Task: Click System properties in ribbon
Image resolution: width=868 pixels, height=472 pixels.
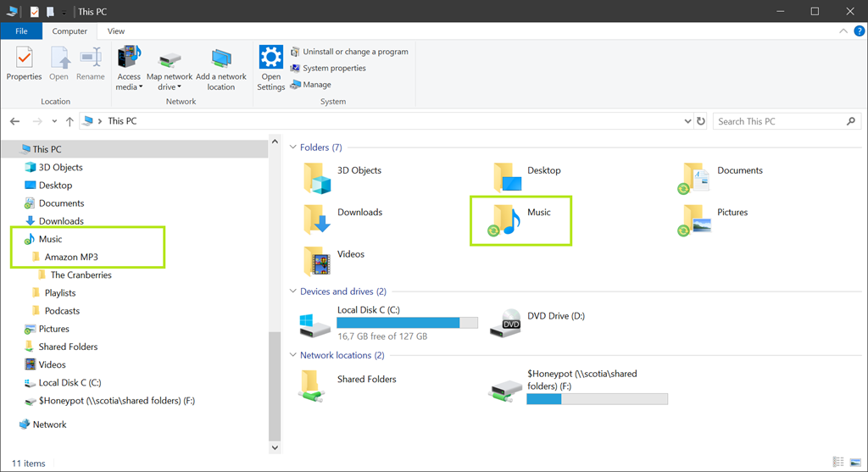Action: tap(334, 68)
